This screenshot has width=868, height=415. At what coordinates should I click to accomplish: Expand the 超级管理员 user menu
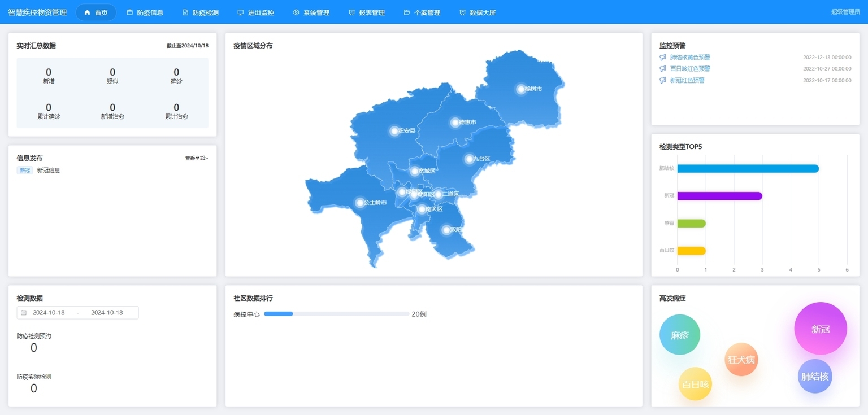[845, 12]
